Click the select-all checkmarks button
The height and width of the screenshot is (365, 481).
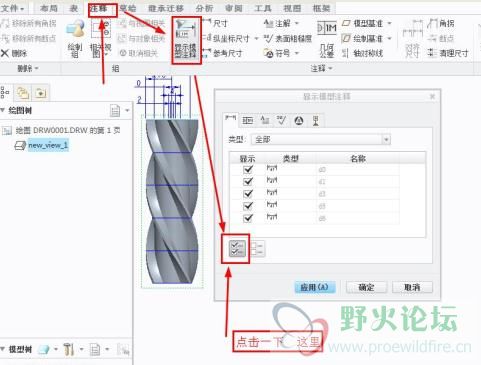click(238, 249)
